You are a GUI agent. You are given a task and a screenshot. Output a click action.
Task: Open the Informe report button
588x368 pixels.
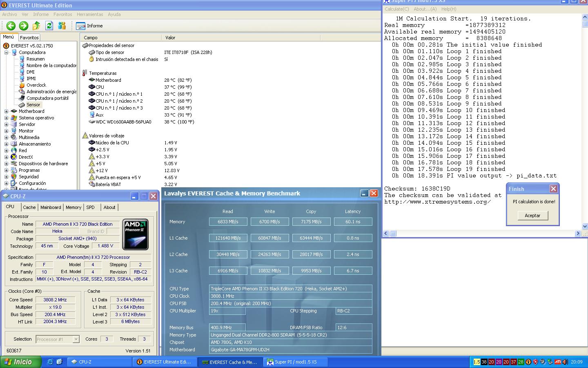tap(89, 26)
